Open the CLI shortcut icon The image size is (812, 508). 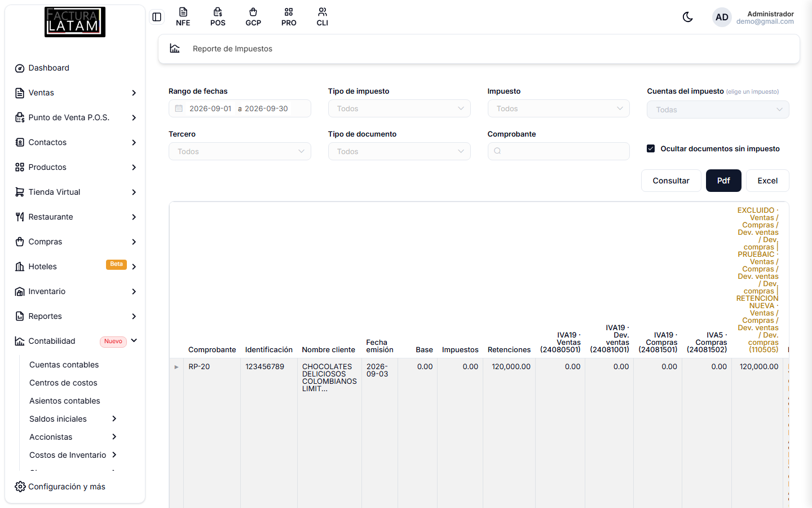tap(322, 17)
